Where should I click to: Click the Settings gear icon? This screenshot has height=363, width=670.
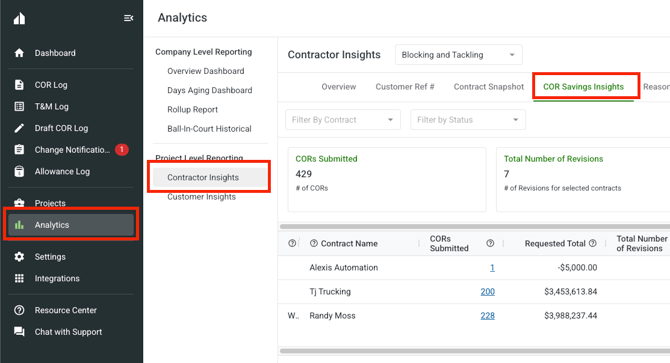[19, 257]
